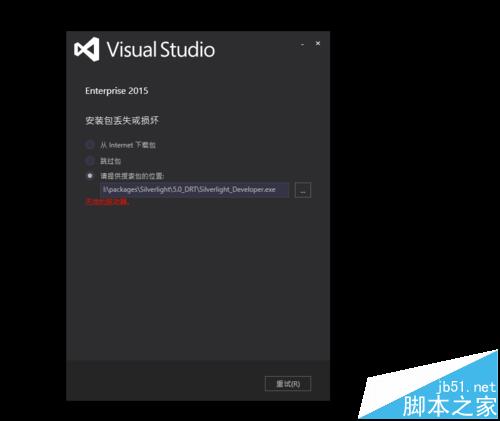Screen dimensions: 500x421
Task: Click the Enterprise 2015 text
Action: pos(117,91)
